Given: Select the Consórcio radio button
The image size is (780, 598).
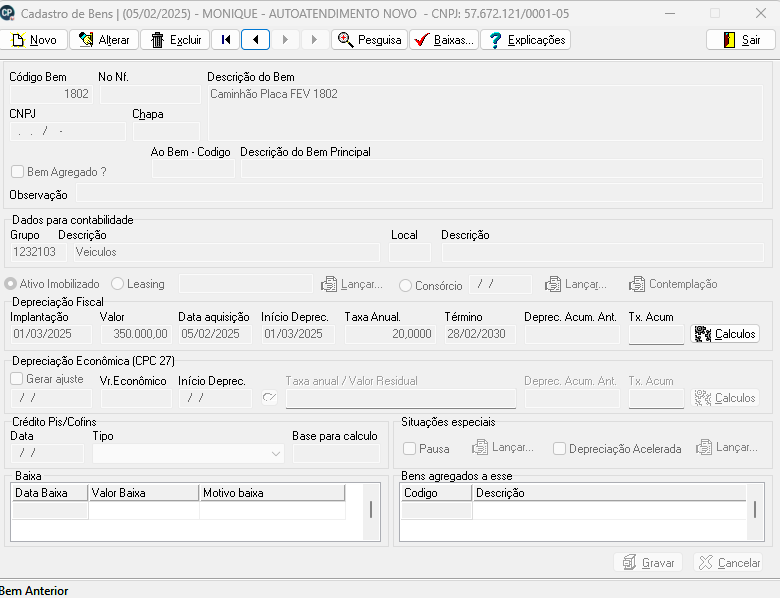Looking at the screenshot, I should [405, 286].
